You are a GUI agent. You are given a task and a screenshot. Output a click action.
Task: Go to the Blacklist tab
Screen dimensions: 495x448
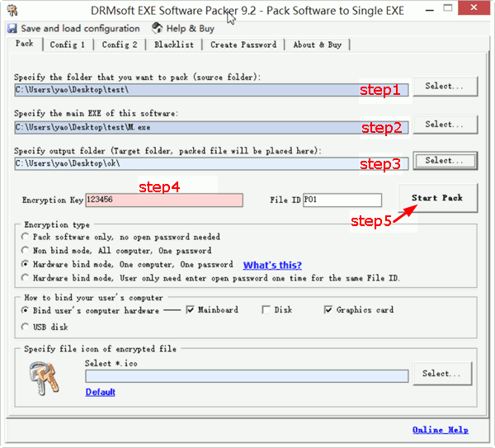(x=174, y=45)
